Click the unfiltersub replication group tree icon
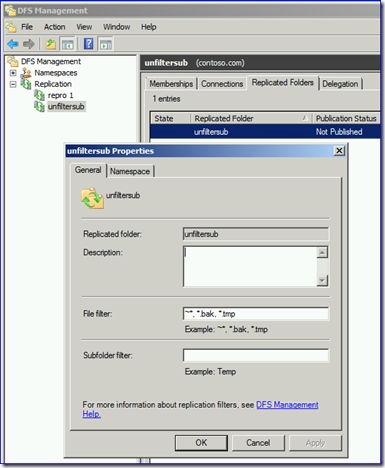Image resolution: width=385 pixels, height=468 pixels. pos(39,107)
